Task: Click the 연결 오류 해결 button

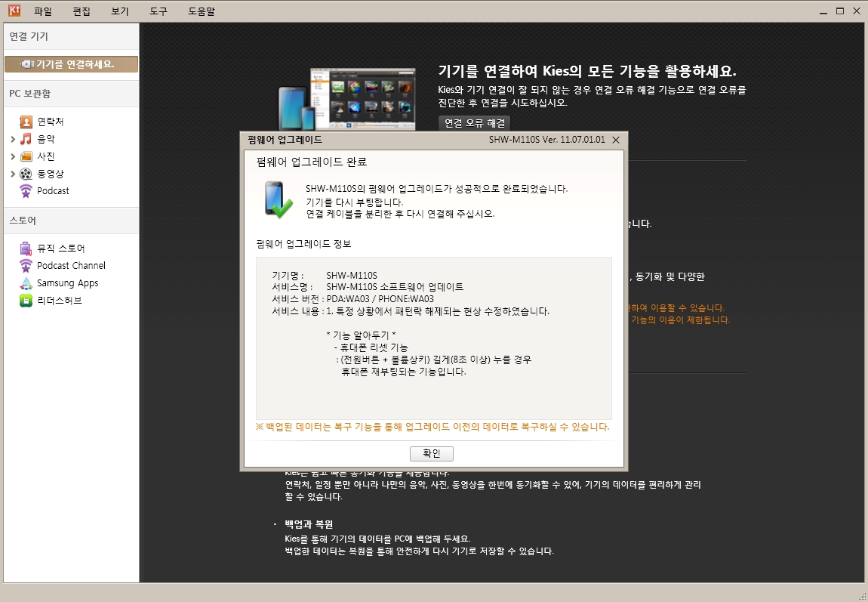Action: pyautogui.click(x=475, y=123)
